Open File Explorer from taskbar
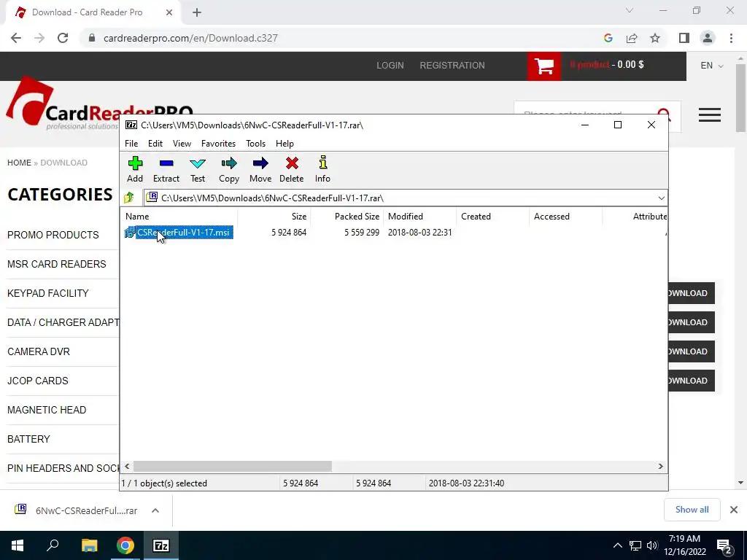Image resolution: width=747 pixels, height=560 pixels. (89, 545)
